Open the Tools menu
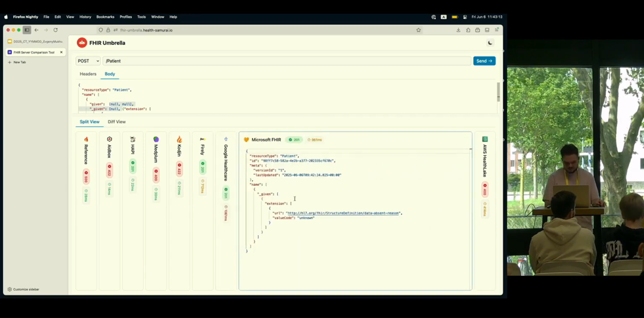The height and width of the screenshot is (318, 644). pyautogui.click(x=141, y=17)
